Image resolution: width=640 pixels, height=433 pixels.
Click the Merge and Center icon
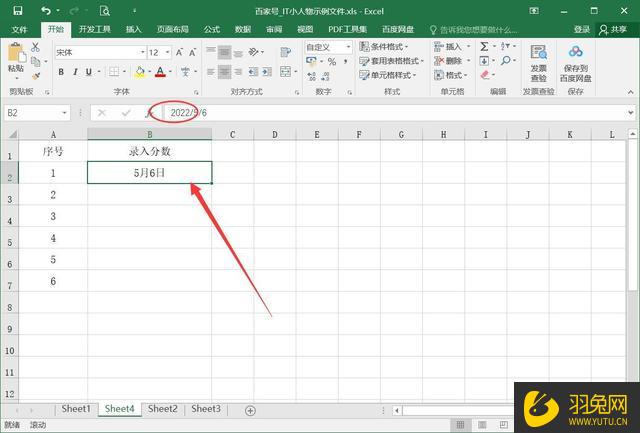[286, 72]
